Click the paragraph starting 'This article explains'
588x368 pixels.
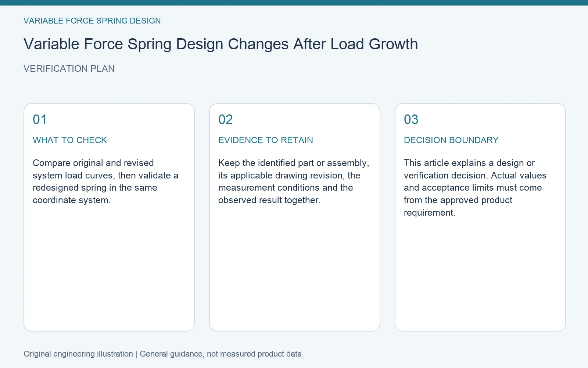tap(475, 188)
